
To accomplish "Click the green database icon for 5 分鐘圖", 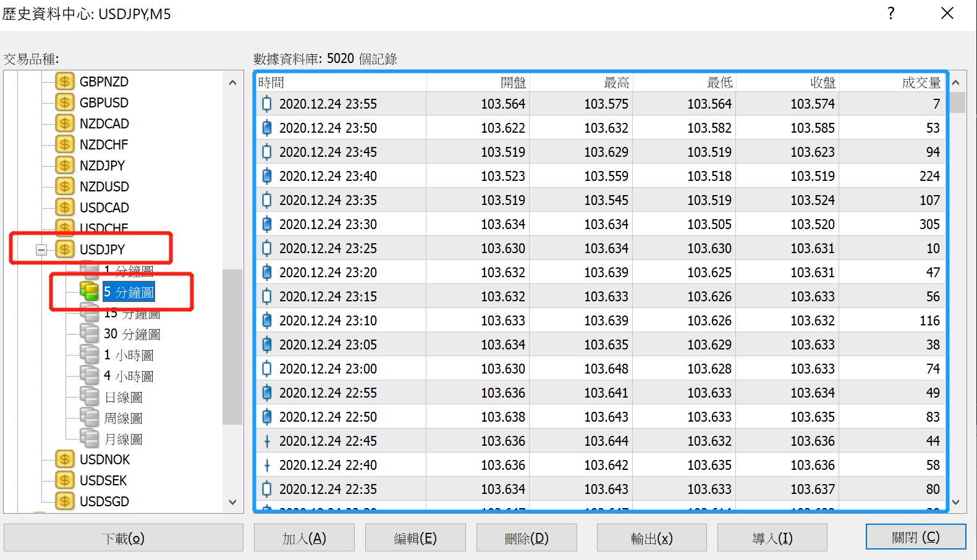I will pyautogui.click(x=89, y=291).
